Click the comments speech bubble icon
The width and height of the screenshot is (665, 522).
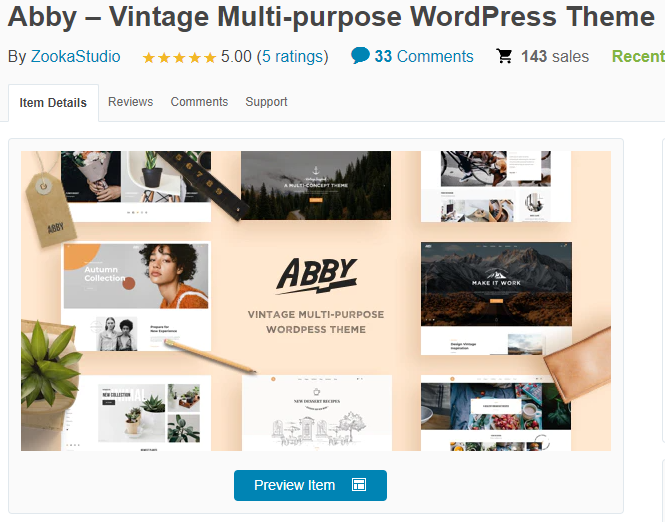(360, 56)
